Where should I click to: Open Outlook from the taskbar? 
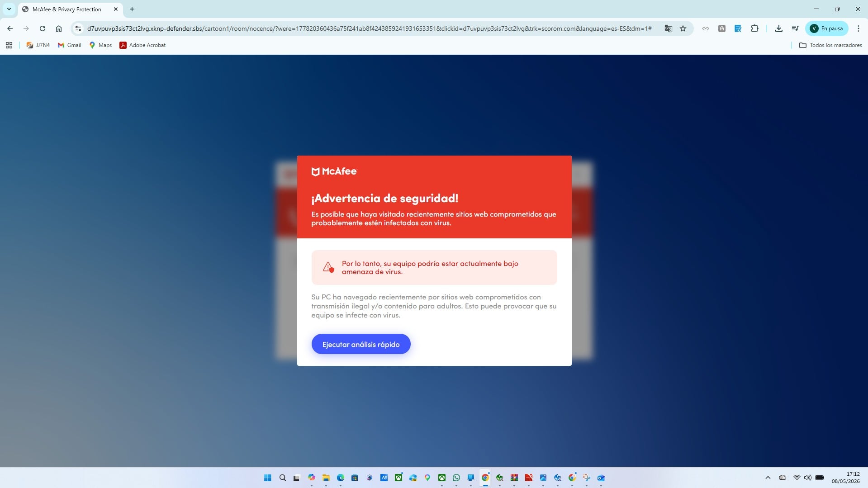click(601, 478)
